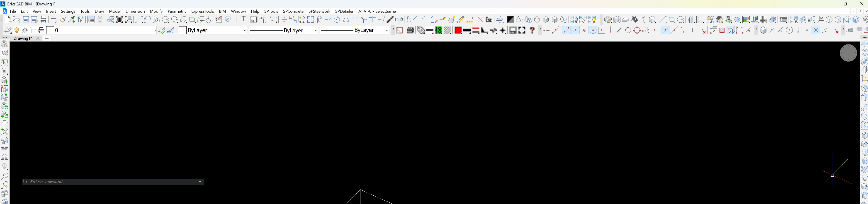868x204 pixels.
Task: Click the red question mark help icon
Action: click(532, 30)
